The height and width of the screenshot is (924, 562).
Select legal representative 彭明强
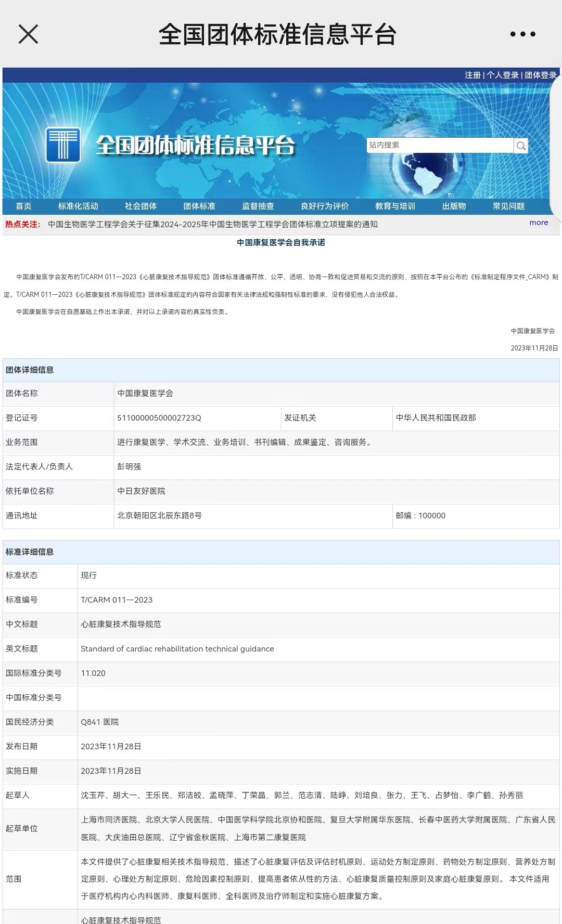(129, 467)
